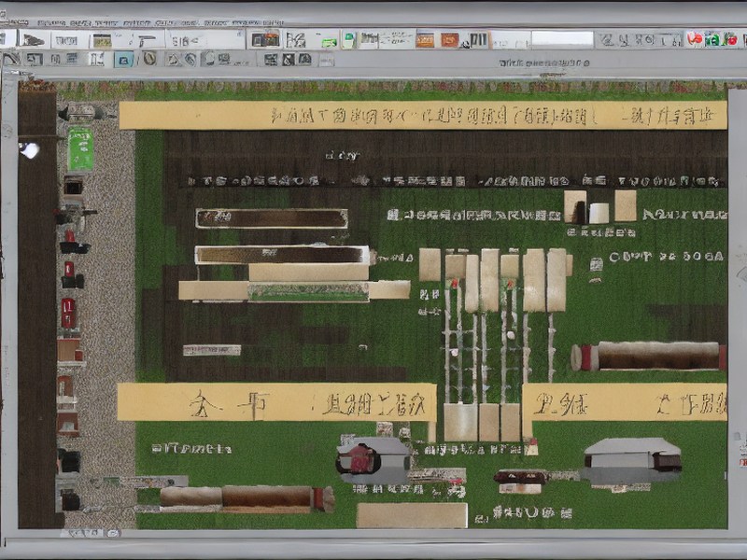
Task: Select the gray-roofed building at bottom right
Action: point(632,460)
